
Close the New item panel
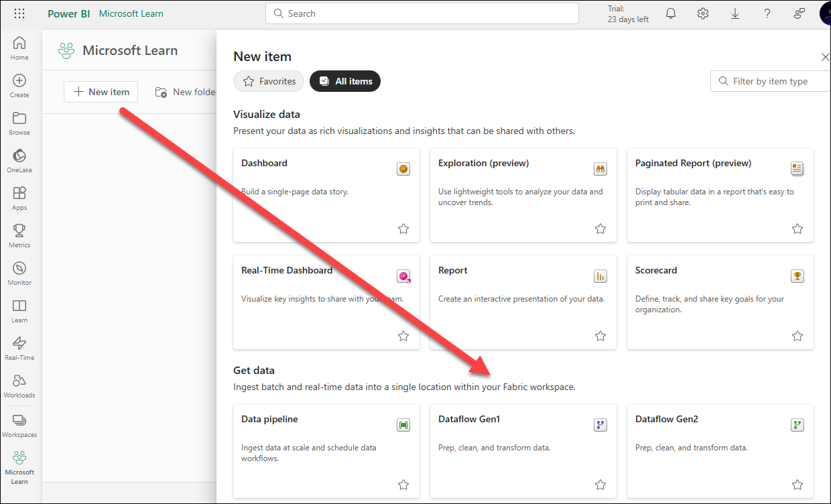[x=825, y=57]
